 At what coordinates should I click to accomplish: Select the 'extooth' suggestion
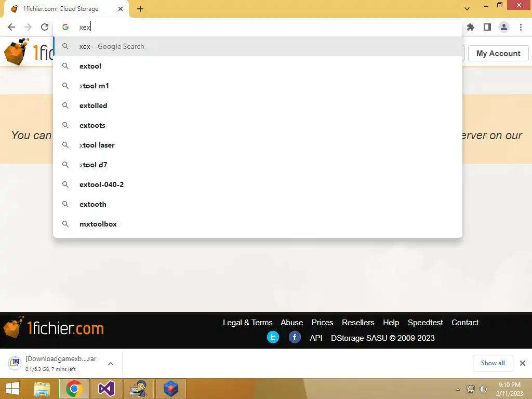(x=258, y=204)
